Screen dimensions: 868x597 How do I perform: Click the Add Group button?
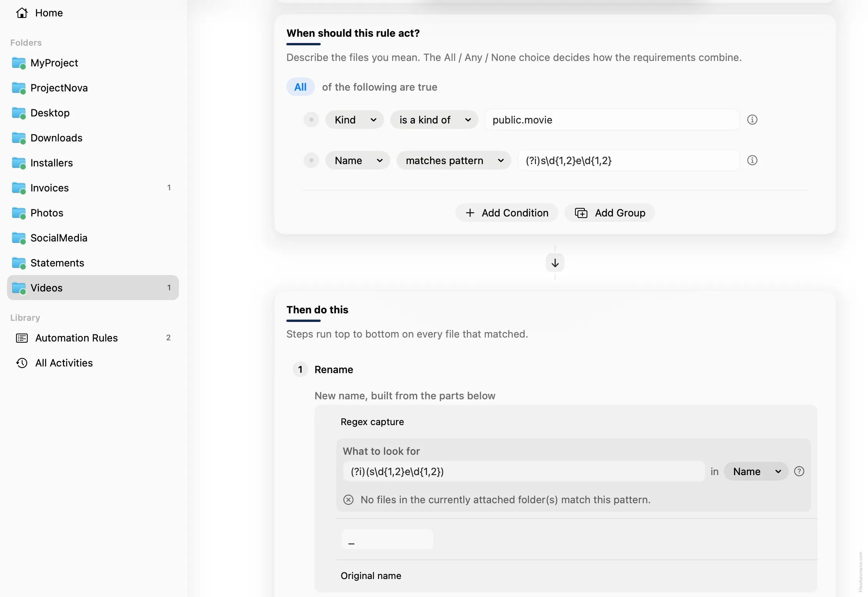point(609,213)
